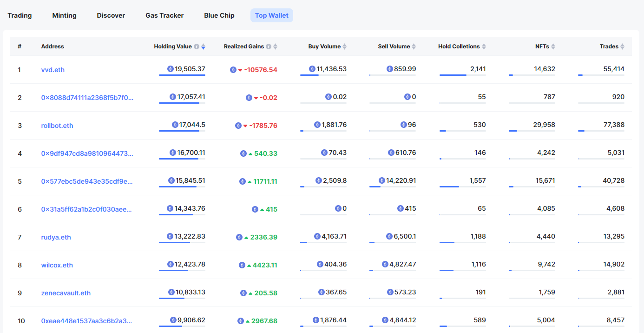Click red down arrow at -10576.54

tap(240, 70)
